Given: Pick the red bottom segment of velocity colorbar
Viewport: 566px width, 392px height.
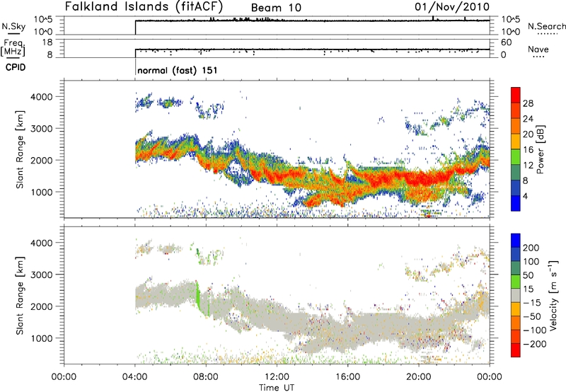Looking at the screenshot, I should coord(516,350).
